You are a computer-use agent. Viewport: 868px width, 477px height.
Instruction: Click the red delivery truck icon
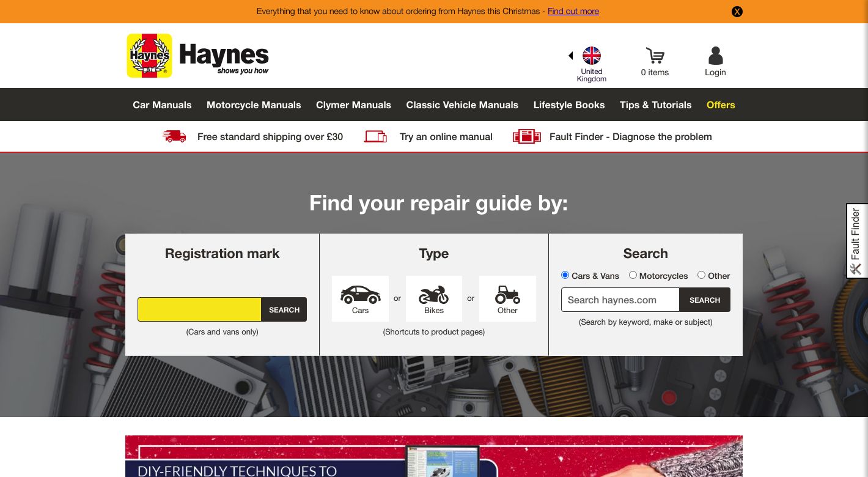point(174,136)
